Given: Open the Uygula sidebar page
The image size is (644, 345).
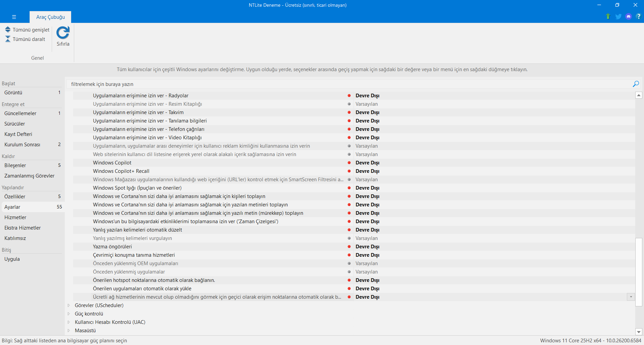Looking at the screenshot, I should pyautogui.click(x=32, y=259).
